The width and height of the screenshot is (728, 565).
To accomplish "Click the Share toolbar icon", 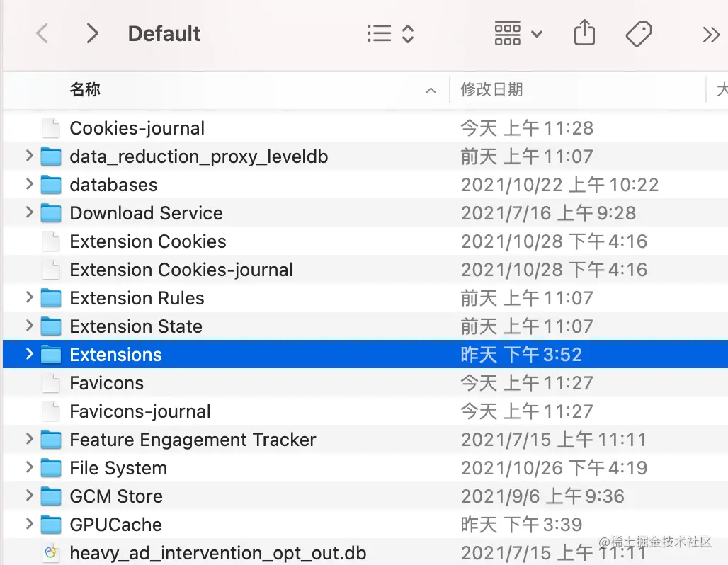I will point(584,33).
